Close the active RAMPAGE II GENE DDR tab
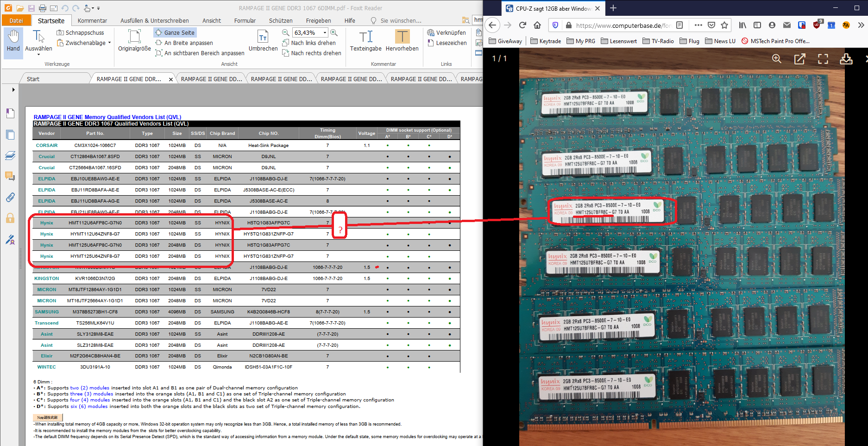 coord(171,79)
